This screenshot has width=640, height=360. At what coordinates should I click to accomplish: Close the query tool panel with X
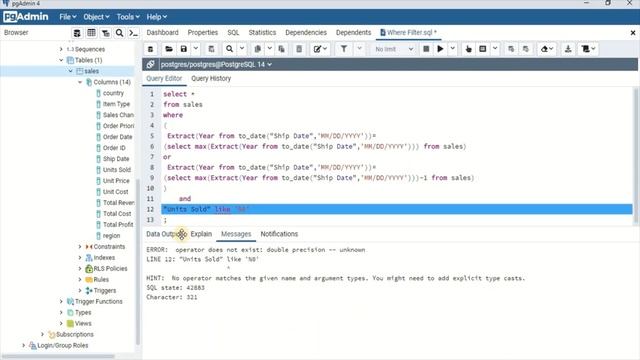633,33
